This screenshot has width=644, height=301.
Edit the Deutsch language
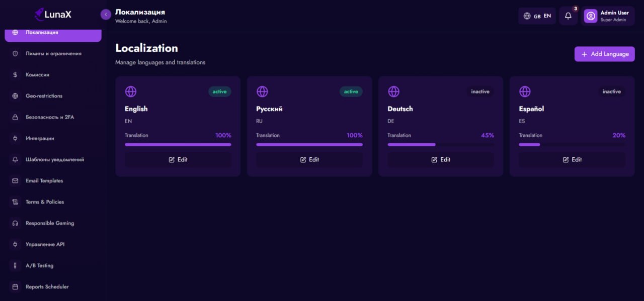(441, 159)
